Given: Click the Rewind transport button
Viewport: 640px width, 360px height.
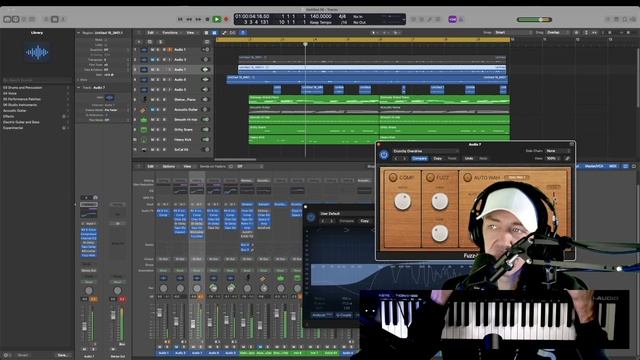Looking at the screenshot, I should click(189, 19).
